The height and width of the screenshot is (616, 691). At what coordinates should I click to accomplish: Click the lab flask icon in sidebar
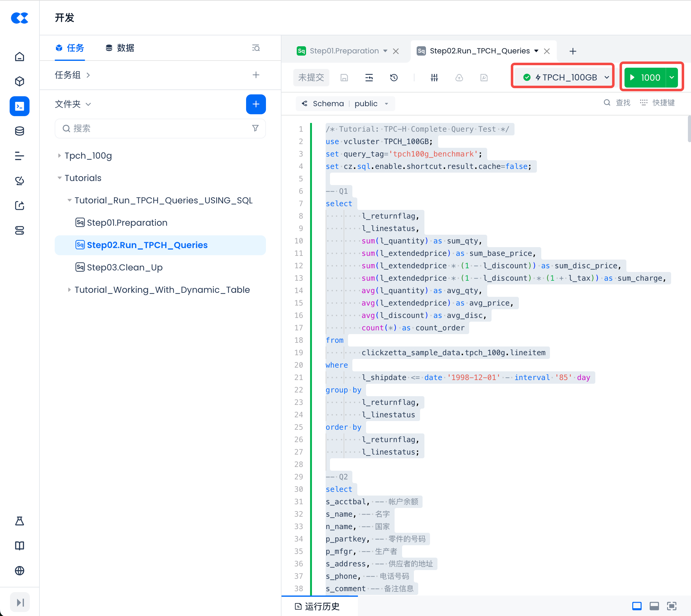[x=20, y=521]
